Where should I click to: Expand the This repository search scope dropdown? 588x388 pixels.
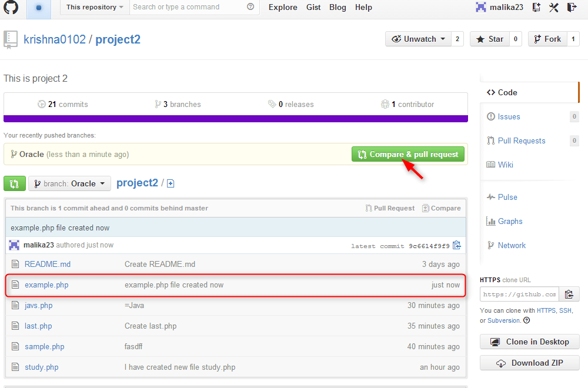(x=95, y=7)
